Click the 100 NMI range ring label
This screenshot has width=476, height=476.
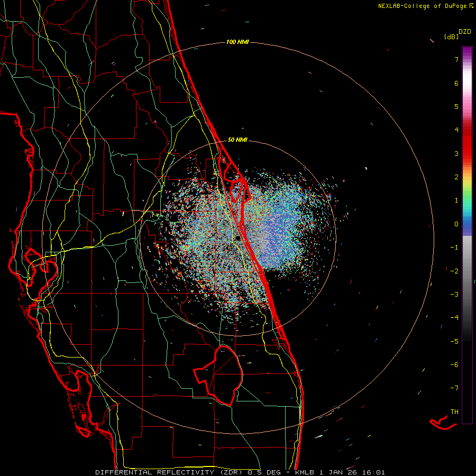[237, 42]
